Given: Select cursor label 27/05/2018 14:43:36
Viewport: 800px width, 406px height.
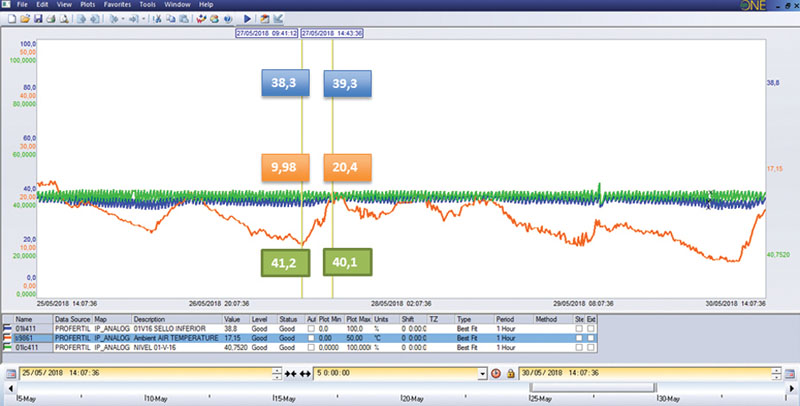Looking at the screenshot, I should click(332, 33).
